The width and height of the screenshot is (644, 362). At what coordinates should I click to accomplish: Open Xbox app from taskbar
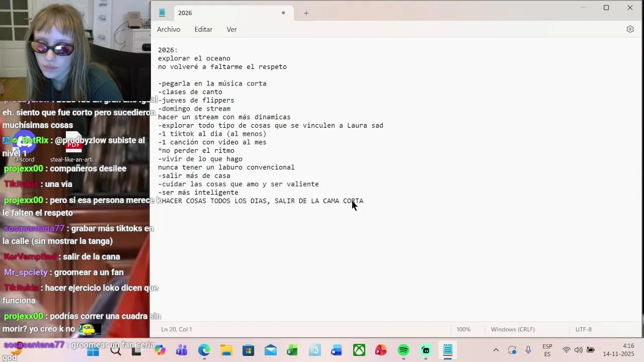tap(359, 350)
